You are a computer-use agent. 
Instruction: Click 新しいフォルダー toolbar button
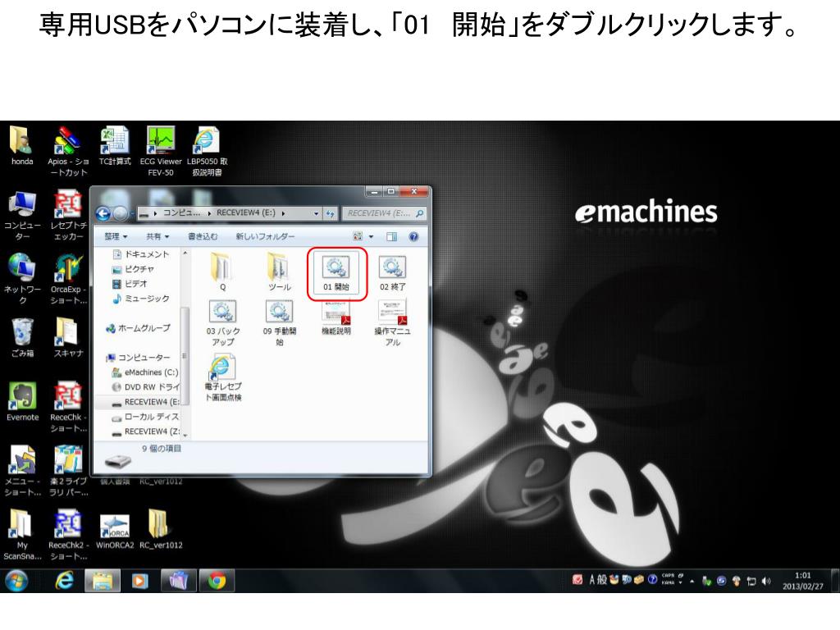[x=265, y=236]
